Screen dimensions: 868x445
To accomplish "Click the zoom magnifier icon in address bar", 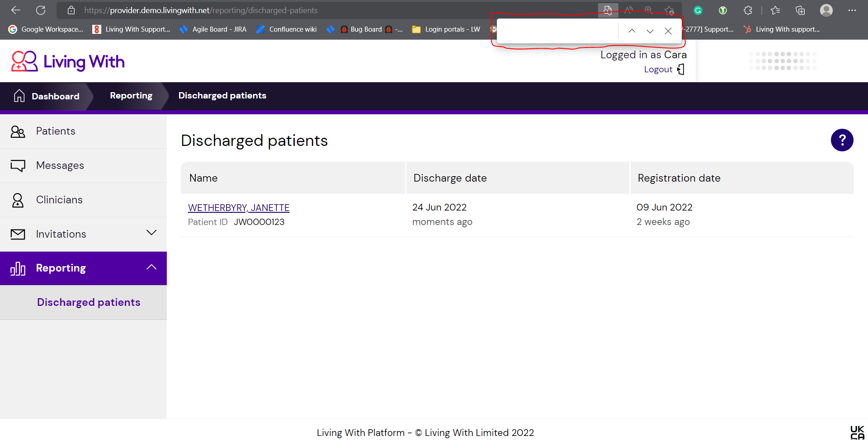I will pos(649,10).
